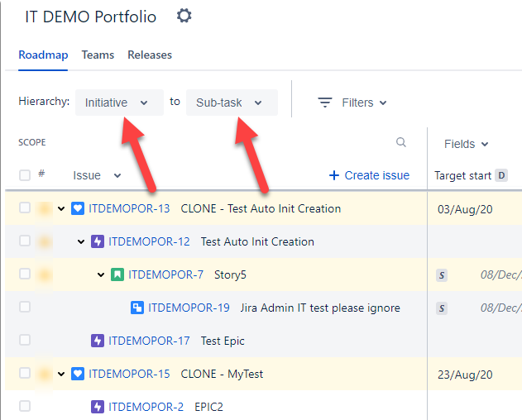Click summary 'EPIC2'
522x420 pixels.
click(x=208, y=407)
